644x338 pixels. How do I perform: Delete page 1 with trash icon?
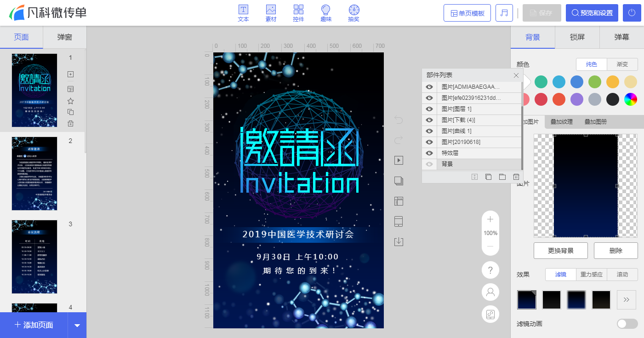(x=70, y=123)
